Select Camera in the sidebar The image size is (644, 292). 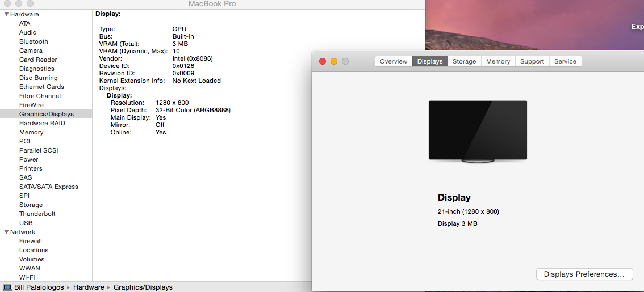tap(31, 50)
